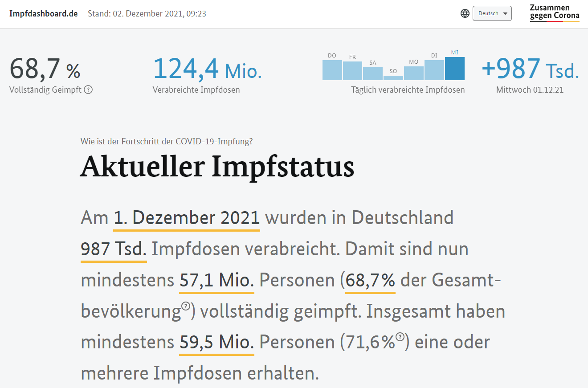Screen dimensions: 588x388
Task: Select the DI bar in daily chart
Action: click(434, 70)
